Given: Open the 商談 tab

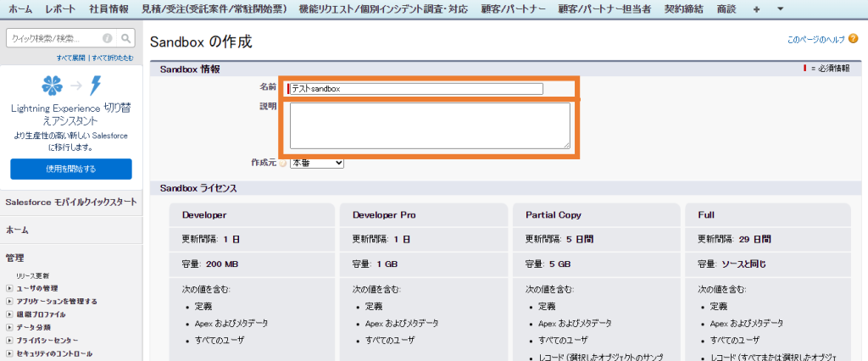Looking at the screenshot, I should tap(726, 8).
